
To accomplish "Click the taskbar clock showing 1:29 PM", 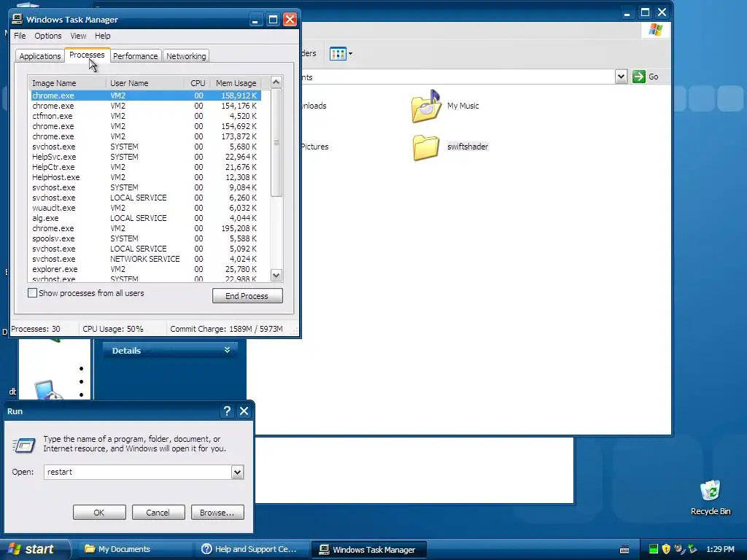I will [720, 549].
